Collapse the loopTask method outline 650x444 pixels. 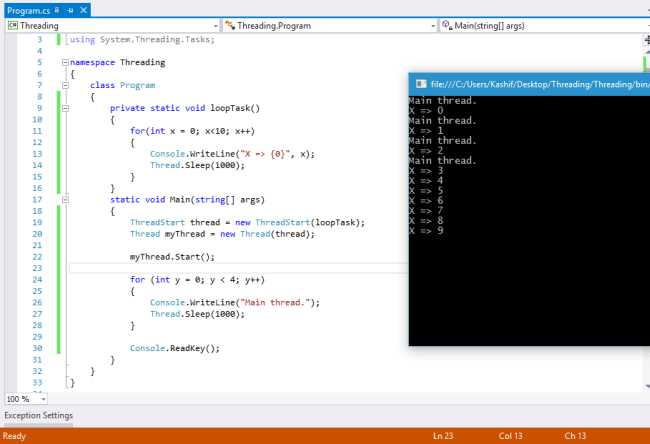click(65, 107)
